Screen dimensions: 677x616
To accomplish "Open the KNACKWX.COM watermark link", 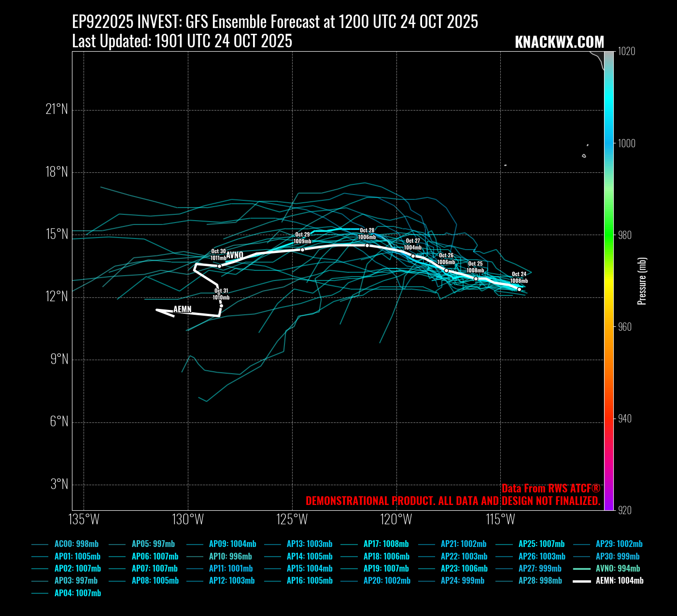I will click(559, 42).
